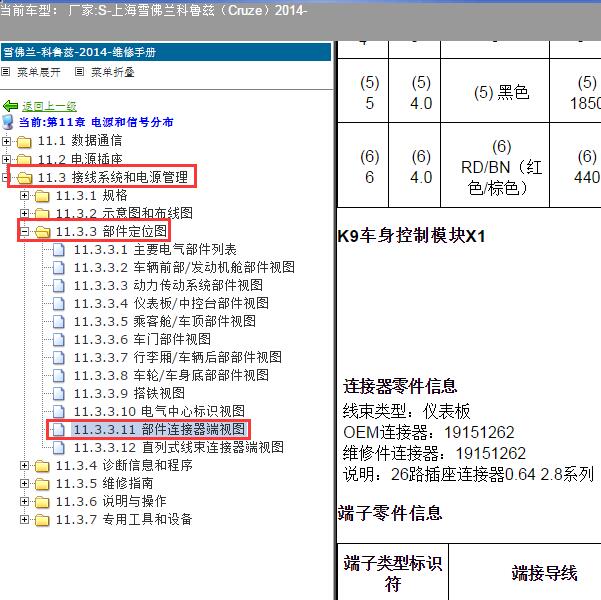Expand the 11.3.1 规格 node

24,196
